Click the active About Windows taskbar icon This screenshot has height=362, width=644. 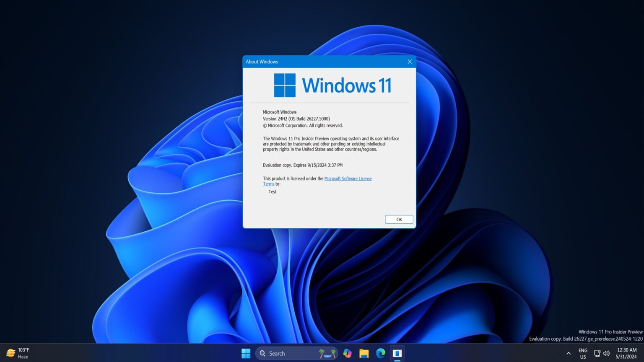pos(397,353)
